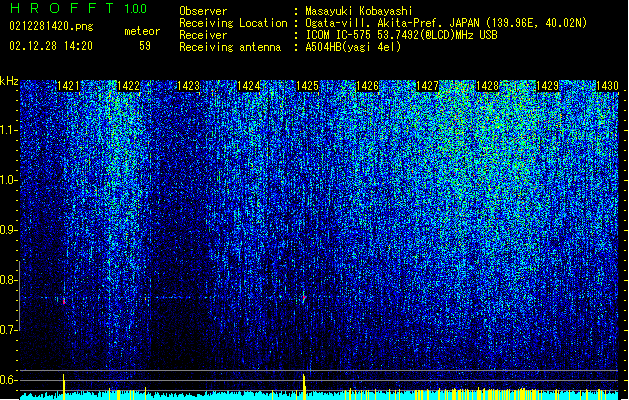Click the 1429 time marker
The width and height of the screenshot is (629, 400).
pos(548,86)
